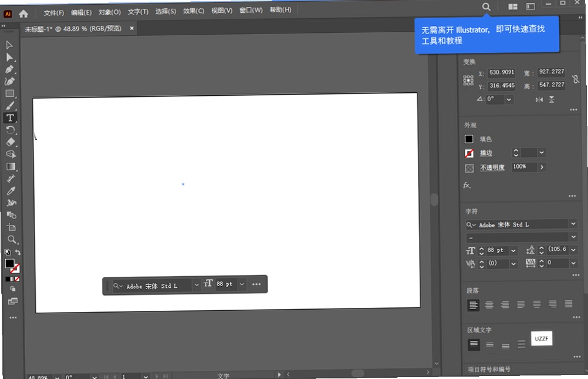Image resolution: width=588 pixels, height=379 pixels.
Task: Toggle constrain width and height proportions
Action: 576,79
